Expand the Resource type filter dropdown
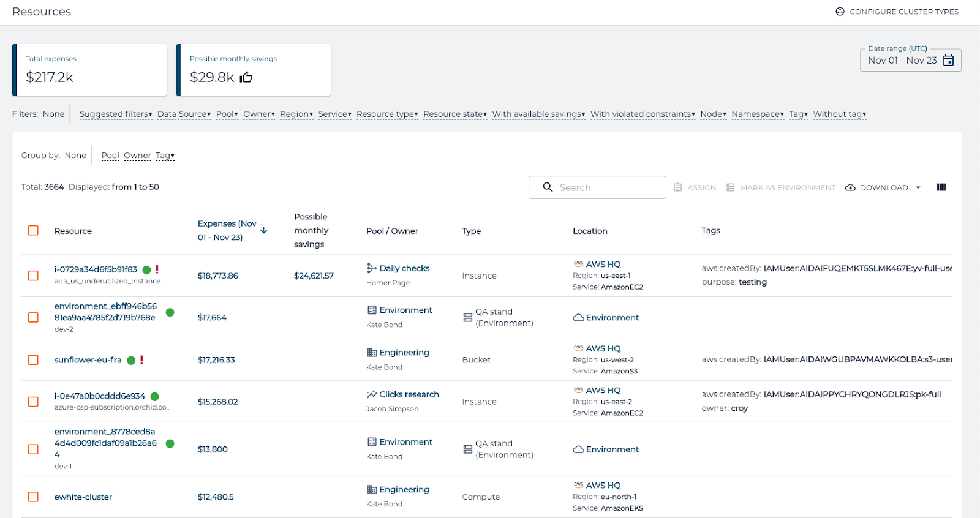This screenshot has width=980, height=518. point(387,114)
